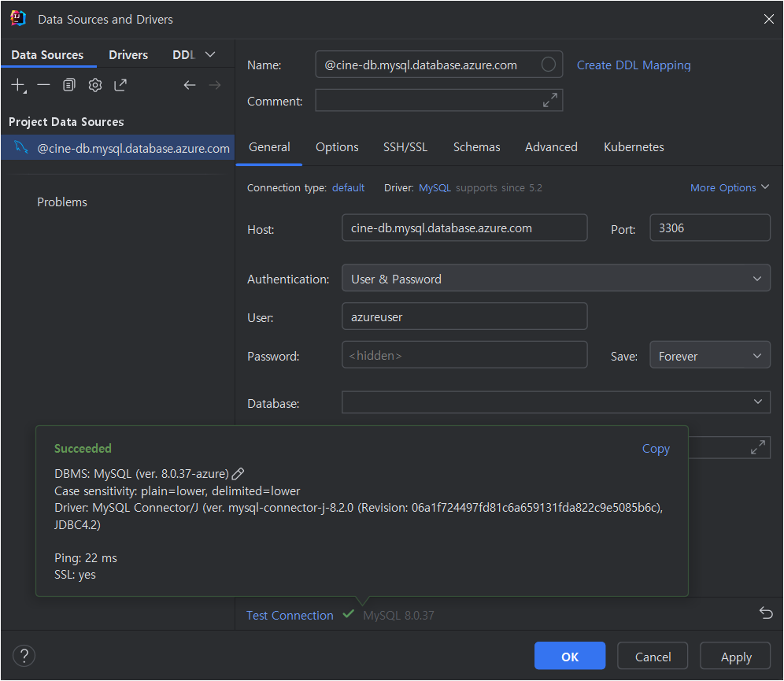This screenshot has width=784, height=681.
Task: Click the Port field showing 3306
Action: 710,228
